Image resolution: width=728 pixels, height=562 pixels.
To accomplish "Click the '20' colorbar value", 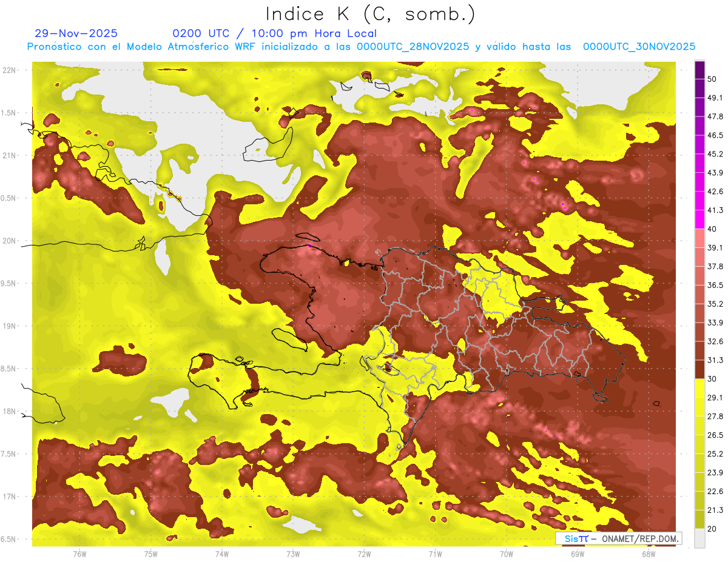I will pos(712,529).
